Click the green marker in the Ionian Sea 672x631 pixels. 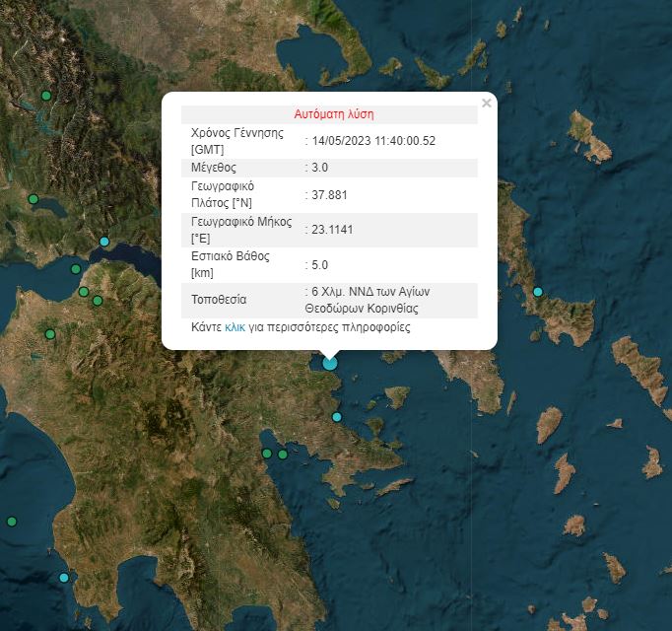click(12, 522)
